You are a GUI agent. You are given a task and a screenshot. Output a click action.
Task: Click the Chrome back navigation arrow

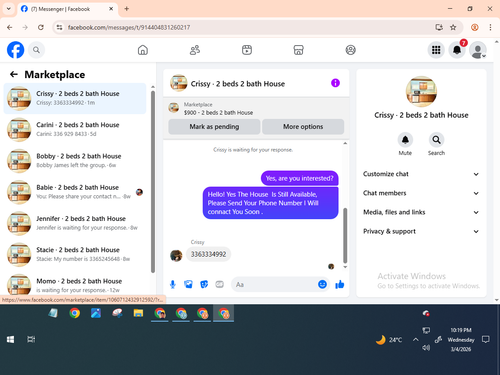pyautogui.click(x=10, y=27)
